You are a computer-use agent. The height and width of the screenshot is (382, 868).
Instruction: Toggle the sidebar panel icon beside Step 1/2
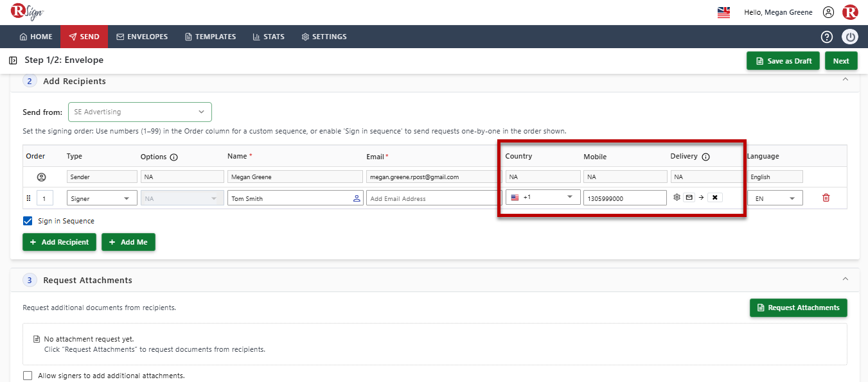13,60
